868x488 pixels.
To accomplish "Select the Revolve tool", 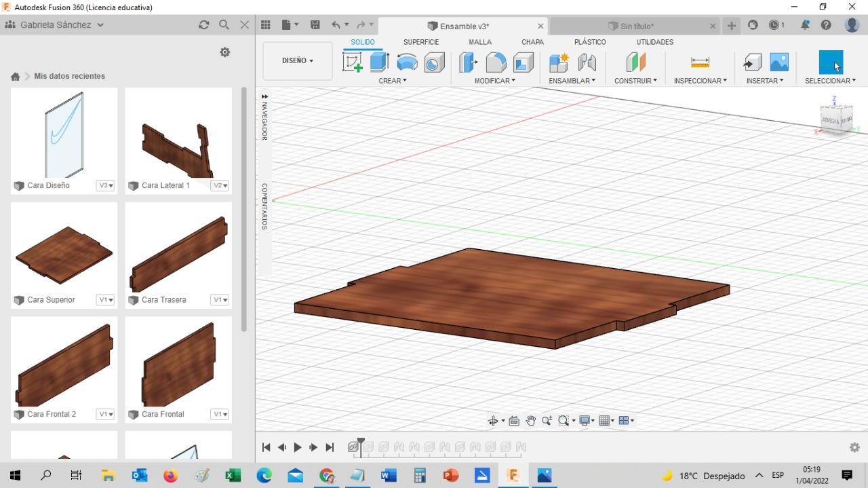I will point(407,62).
